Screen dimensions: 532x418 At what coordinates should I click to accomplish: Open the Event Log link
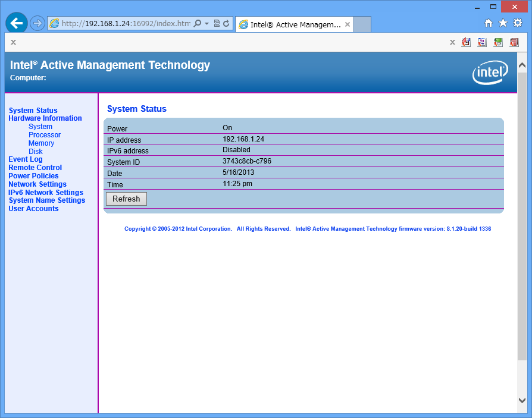pyautogui.click(x=26, y=159)
